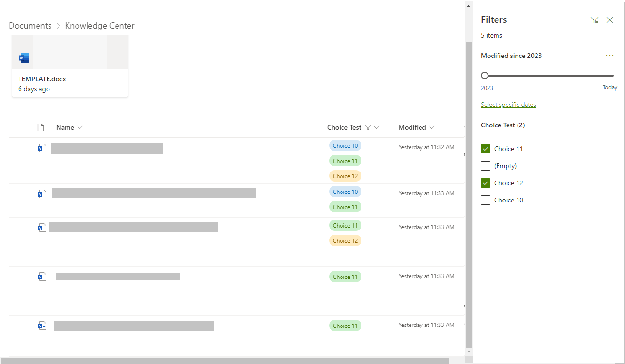Expand the Choice Test column menu
The height and width of the screenshot is (364, 625).
(x=377, y=127)
